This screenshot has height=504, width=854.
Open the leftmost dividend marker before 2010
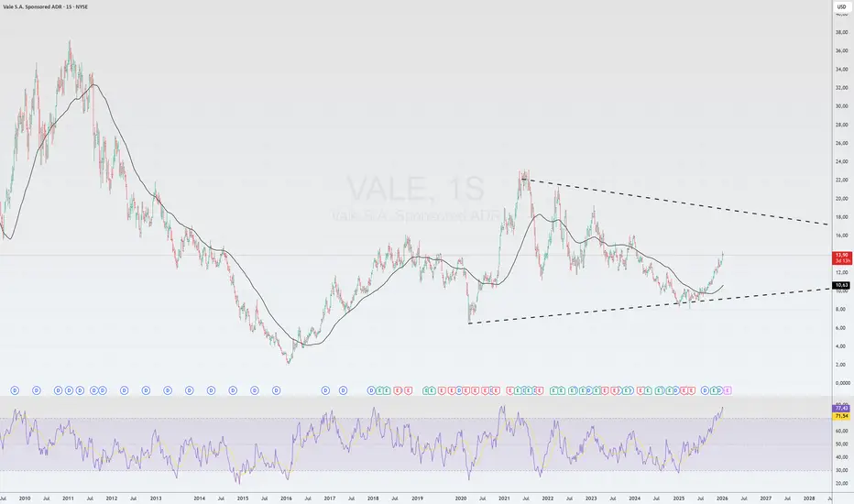(x=15, y=390)
